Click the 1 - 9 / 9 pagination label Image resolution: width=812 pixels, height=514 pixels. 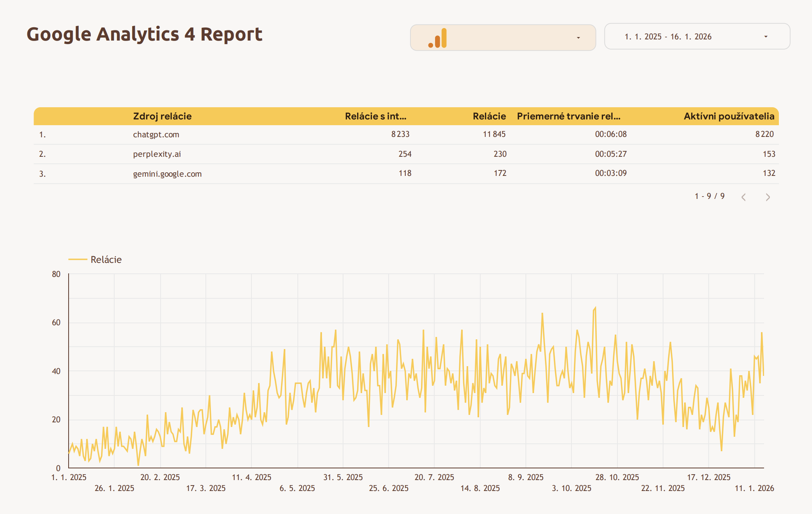[709, 196]
